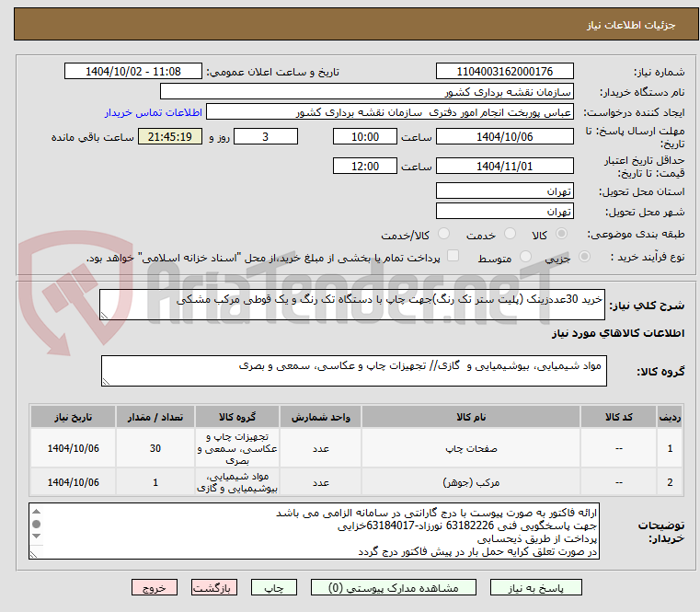Click the سازمان نقشه برداری کشور buyer name field
Viewport: 700px width, 612px height.
pyautogui.click(x=366, y=92)
